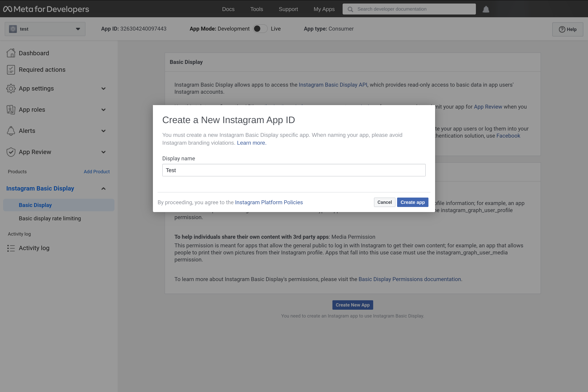The image size is (588, 392).
Task: Click the Add Product link
Action: (97, 171)
